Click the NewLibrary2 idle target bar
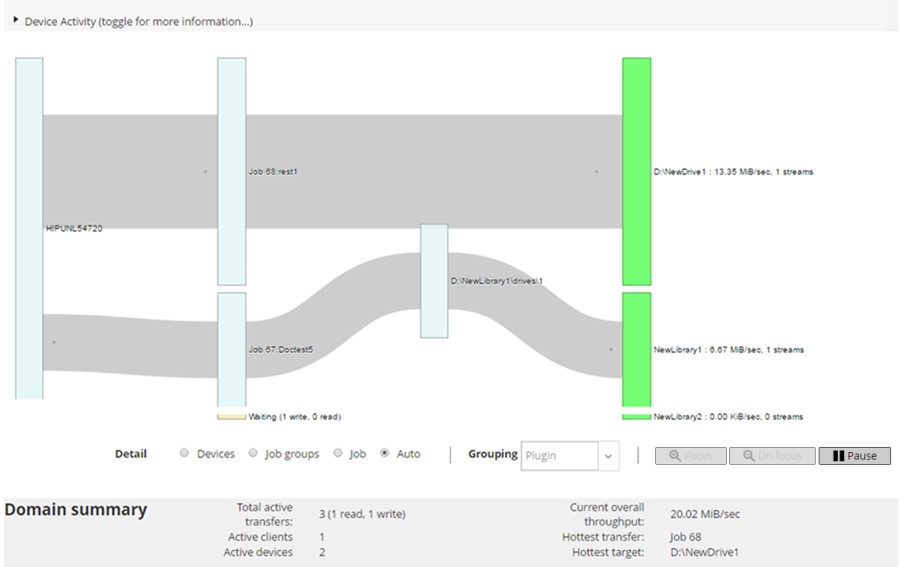The width and height of the screenshot is (900, 567). 636,417
